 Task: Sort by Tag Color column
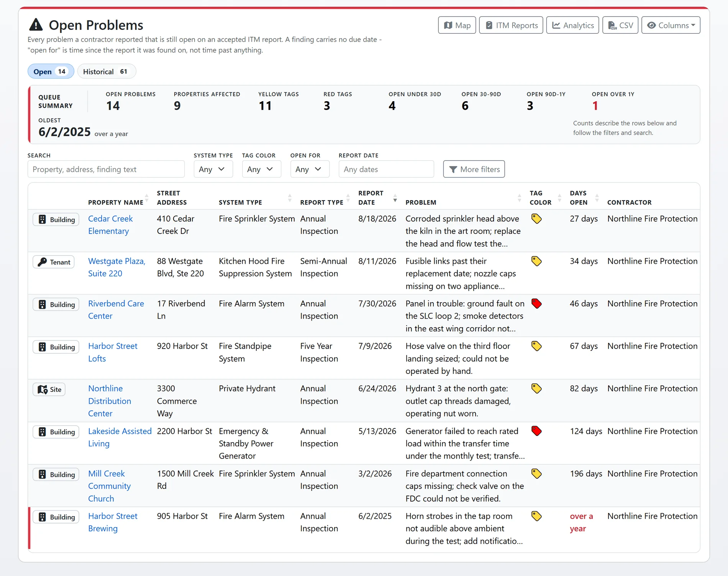[545, 198]
